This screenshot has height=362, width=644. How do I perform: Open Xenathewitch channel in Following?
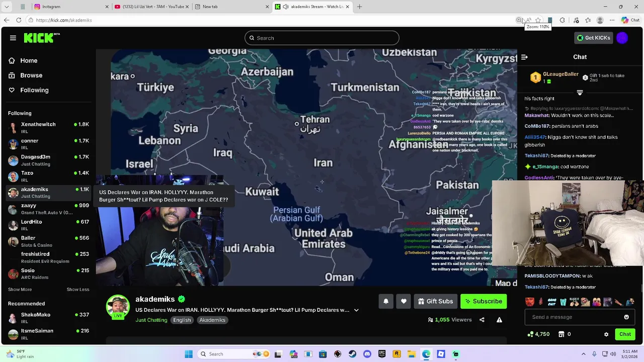point(48,128)
